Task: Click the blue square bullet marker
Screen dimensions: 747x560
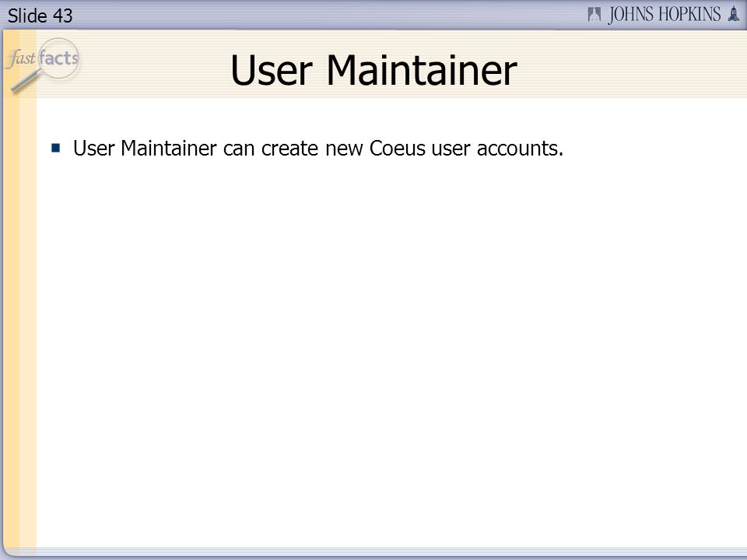Action: click(56, 148)
